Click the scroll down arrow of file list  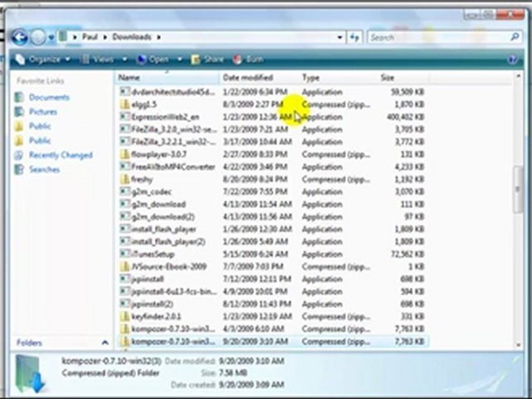click(518, 345)
